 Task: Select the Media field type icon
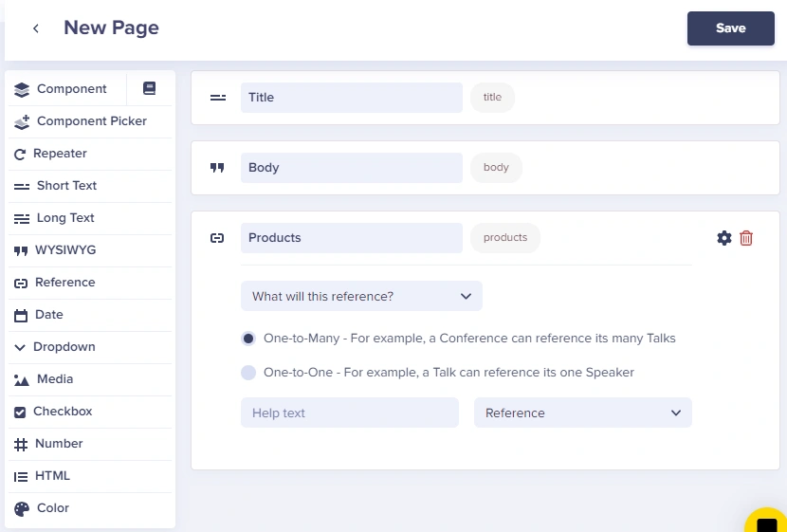pyautogui.click(x=21, y=380)
